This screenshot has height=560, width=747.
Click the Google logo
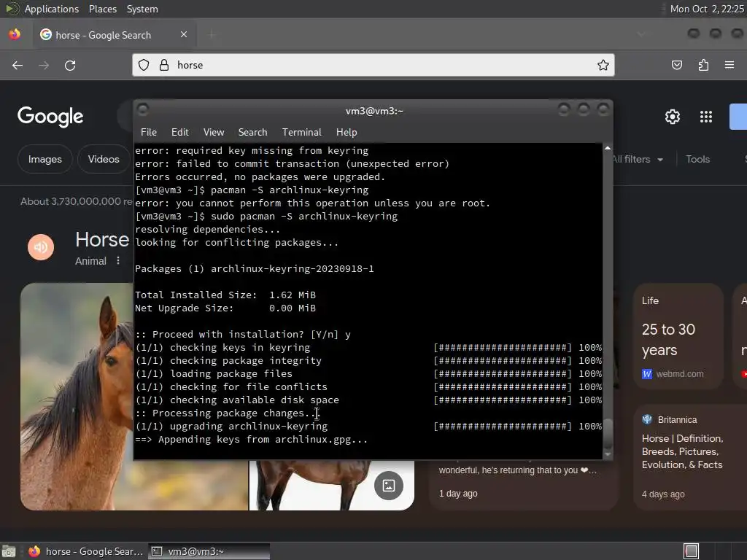[x=50, y=117]
